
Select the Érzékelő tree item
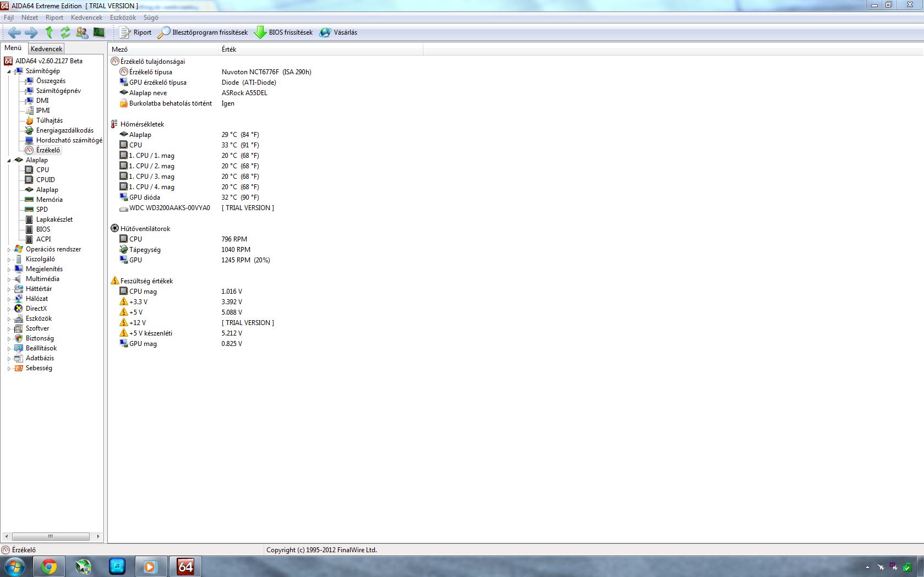pos(48,150)
